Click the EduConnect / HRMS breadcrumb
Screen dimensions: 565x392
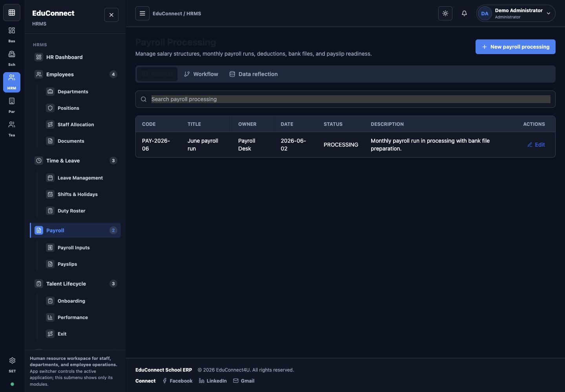[177, 13]
